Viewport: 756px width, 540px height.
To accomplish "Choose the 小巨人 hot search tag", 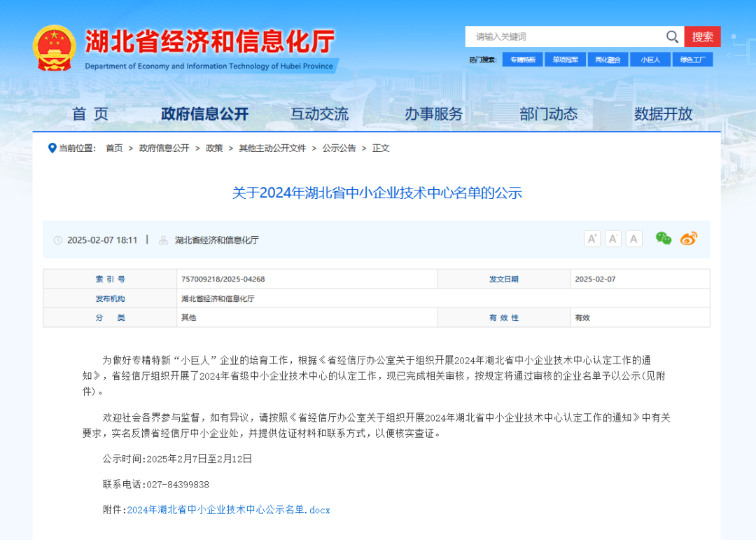I will [x=650, y=60].
